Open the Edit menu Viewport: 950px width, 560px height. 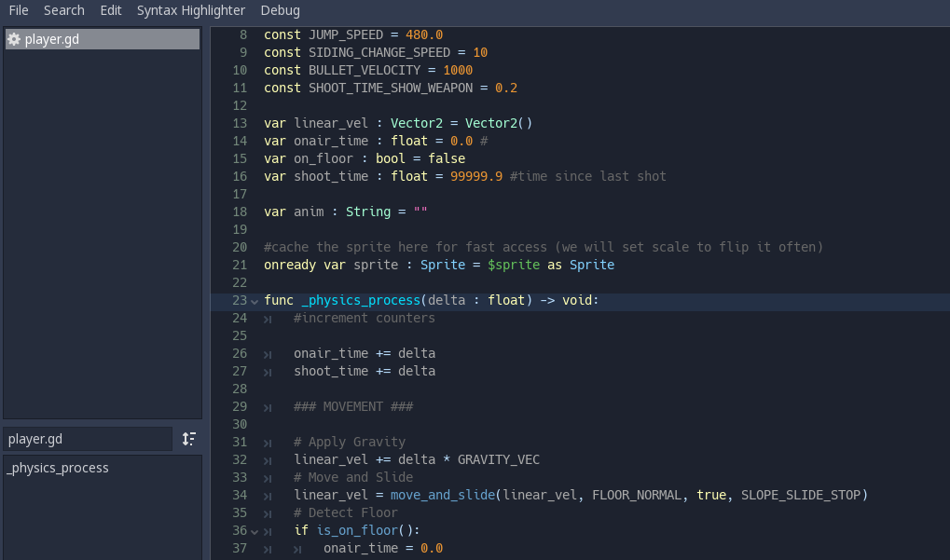click(x=110, y=10)
